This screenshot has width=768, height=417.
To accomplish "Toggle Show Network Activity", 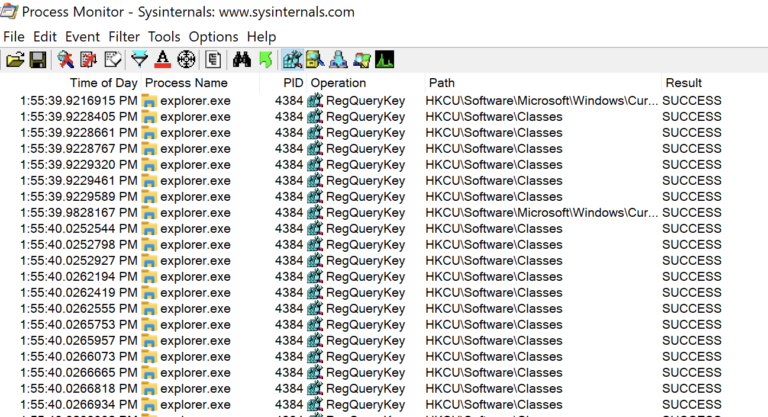I will click(338, 60).
